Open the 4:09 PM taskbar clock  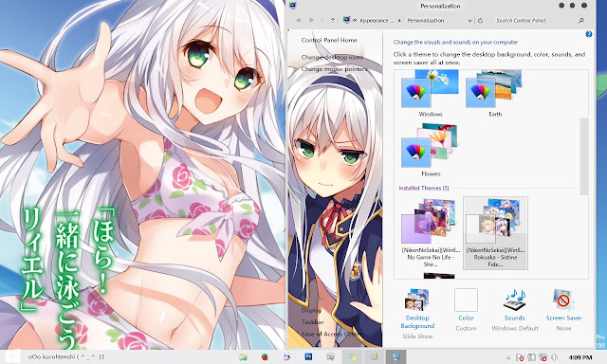(x=580, y=357)
